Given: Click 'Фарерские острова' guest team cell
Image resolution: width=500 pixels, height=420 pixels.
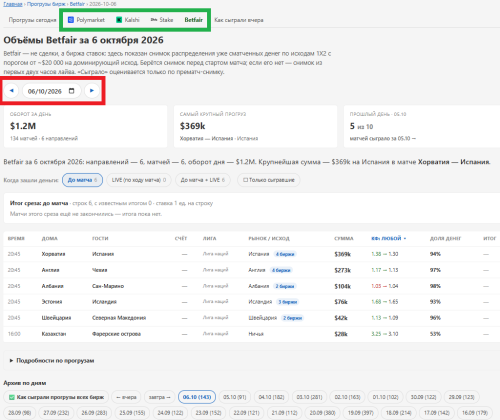Looking at the screenshot, I should click(x=116, y=334).
